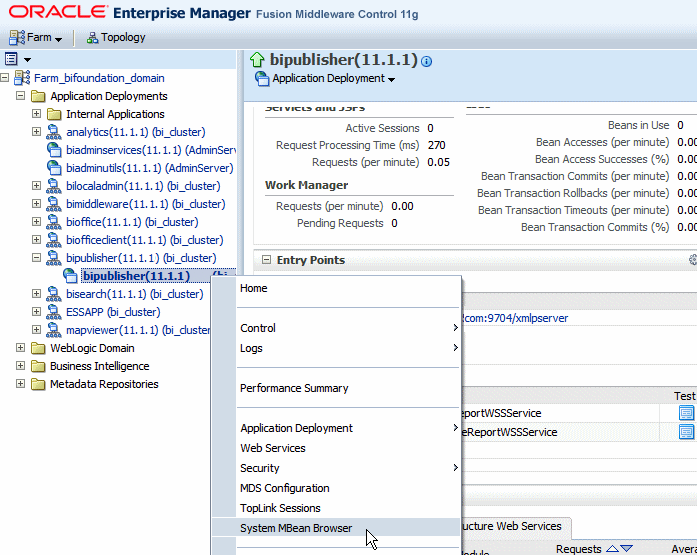This screenshot has width=697, height=555.
Task: Click the selected bipublisher child application icon
Action: point(70,276)
